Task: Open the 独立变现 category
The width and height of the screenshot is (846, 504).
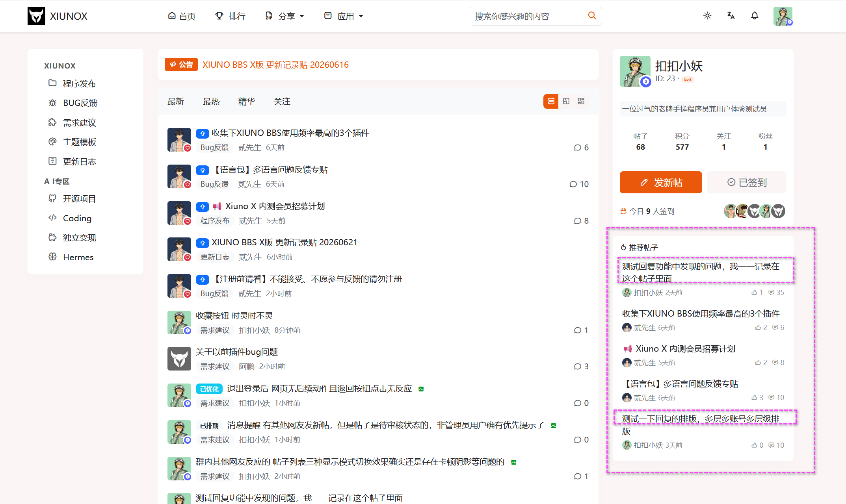Action: coord(79,238)
